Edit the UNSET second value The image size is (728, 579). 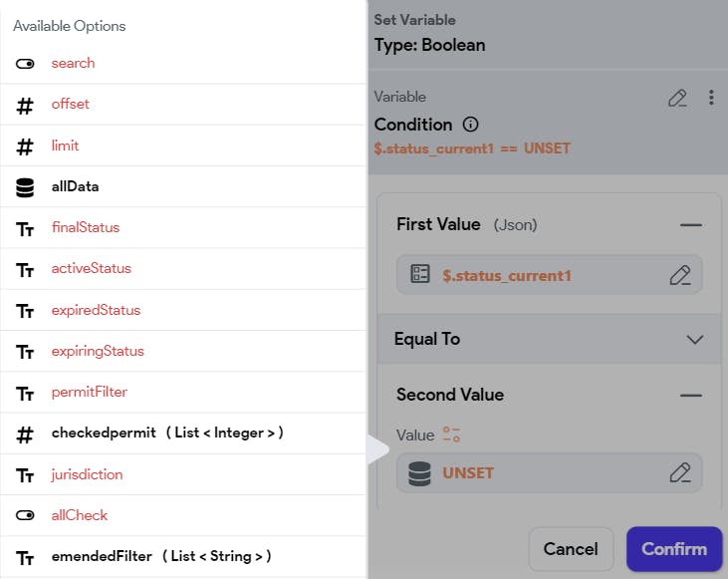[680, 472]
